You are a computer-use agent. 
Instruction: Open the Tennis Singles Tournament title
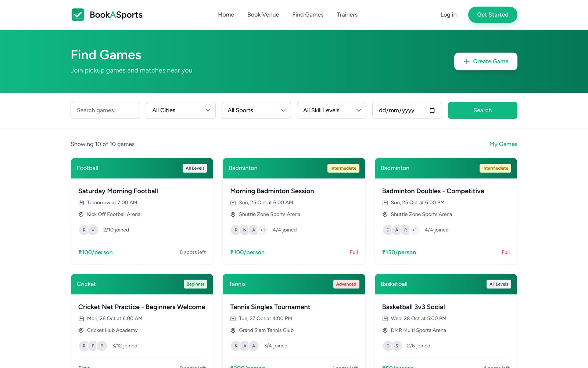click(270, 307)
